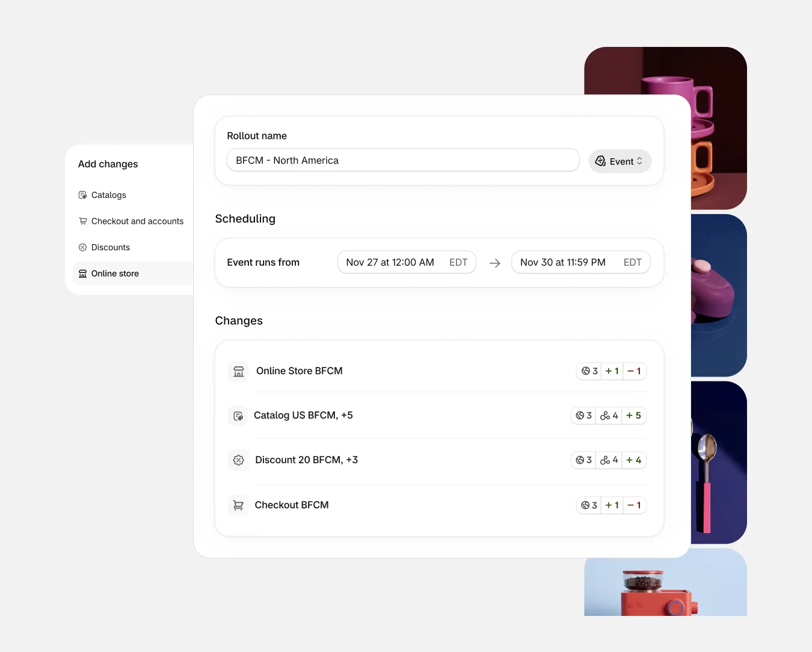The image size is (812, 652).
Task: Click the spoon product image
Action: pos(719,463)
